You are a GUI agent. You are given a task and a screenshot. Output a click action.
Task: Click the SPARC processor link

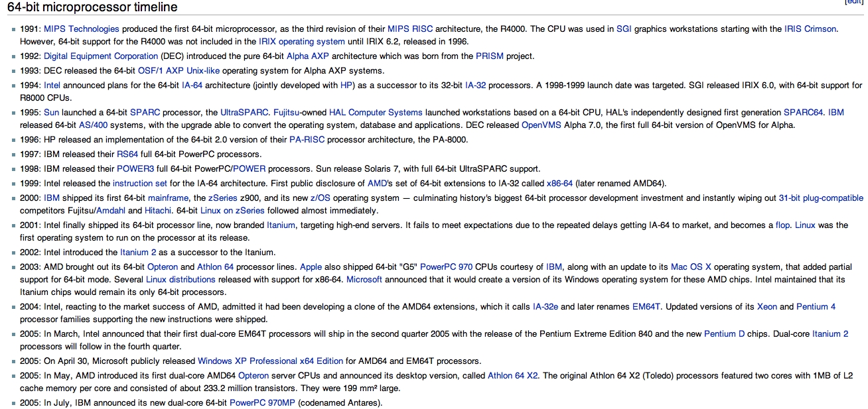(x=145, y=113)
